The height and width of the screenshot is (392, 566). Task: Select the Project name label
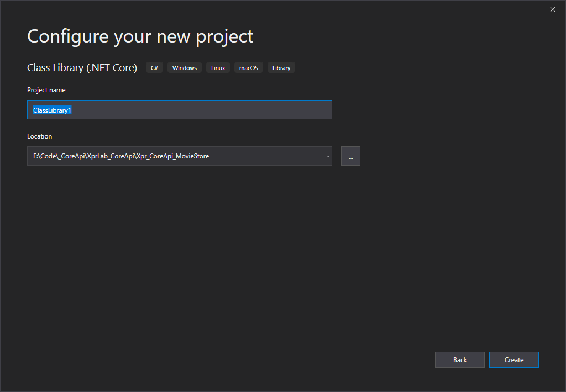tap(46, 89)
